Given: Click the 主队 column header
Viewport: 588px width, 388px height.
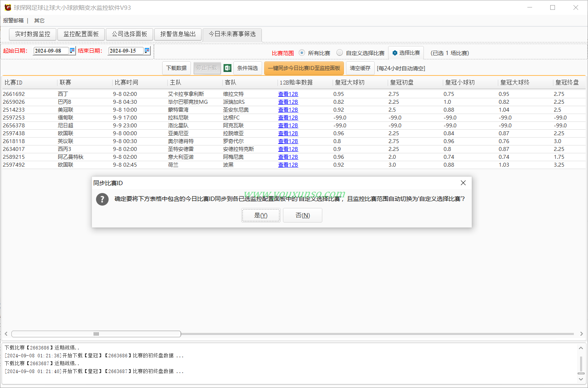Looking at the screenshot, I should (x=195, y=83).
